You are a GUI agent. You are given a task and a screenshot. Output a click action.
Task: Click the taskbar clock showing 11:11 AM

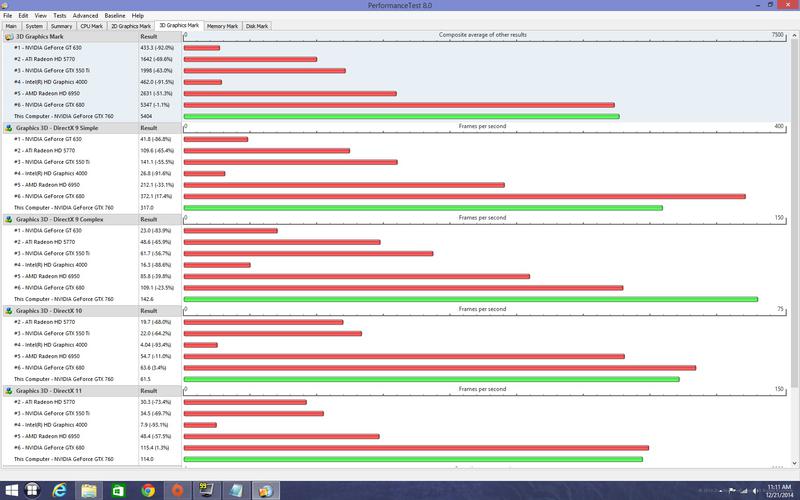click(x=779, y=491)
